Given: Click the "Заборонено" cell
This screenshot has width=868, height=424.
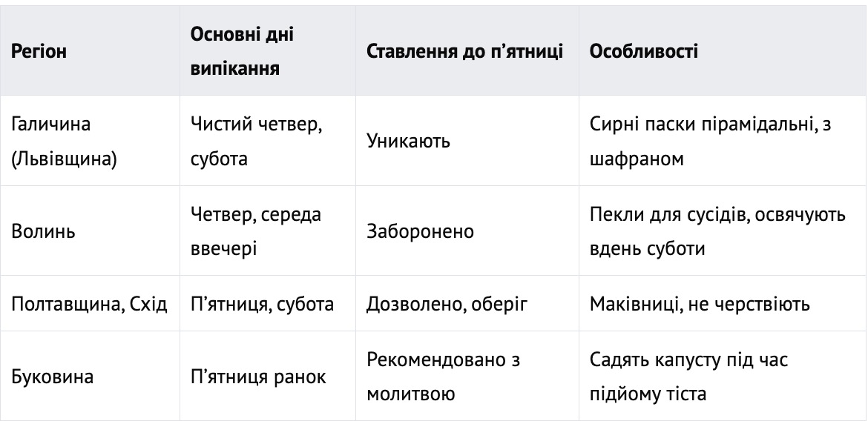Looking at the screenshot, I should (421, 231).
